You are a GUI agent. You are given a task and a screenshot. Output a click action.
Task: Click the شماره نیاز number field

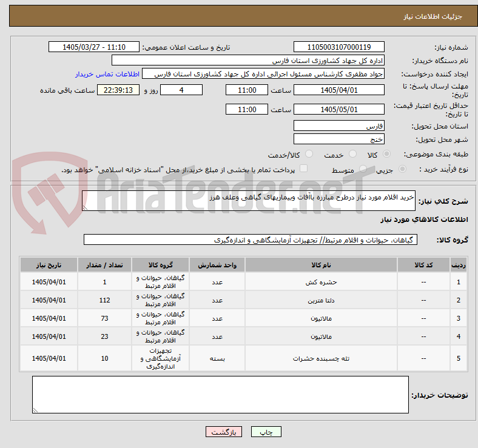[x=338, y=47]
